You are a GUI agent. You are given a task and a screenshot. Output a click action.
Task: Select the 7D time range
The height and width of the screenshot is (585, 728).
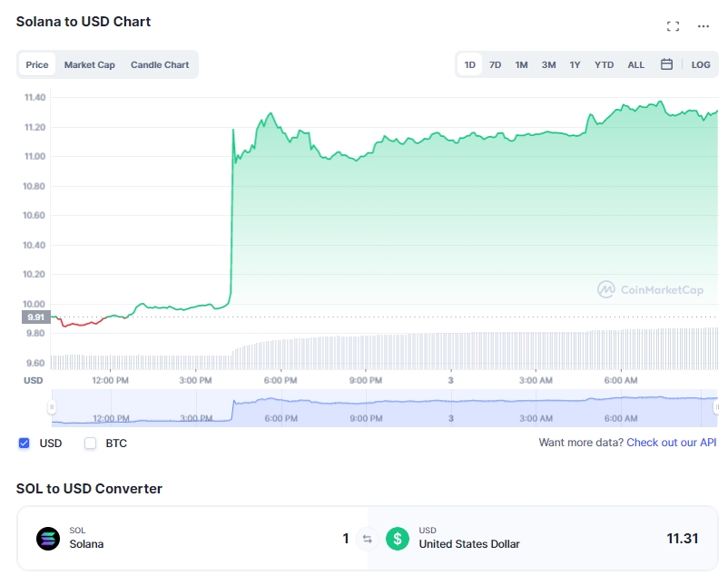pyautogui.click(x=496, y=64)
